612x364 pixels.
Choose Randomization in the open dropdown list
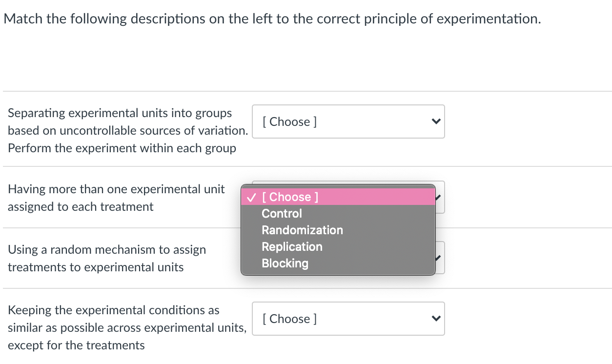302,230
